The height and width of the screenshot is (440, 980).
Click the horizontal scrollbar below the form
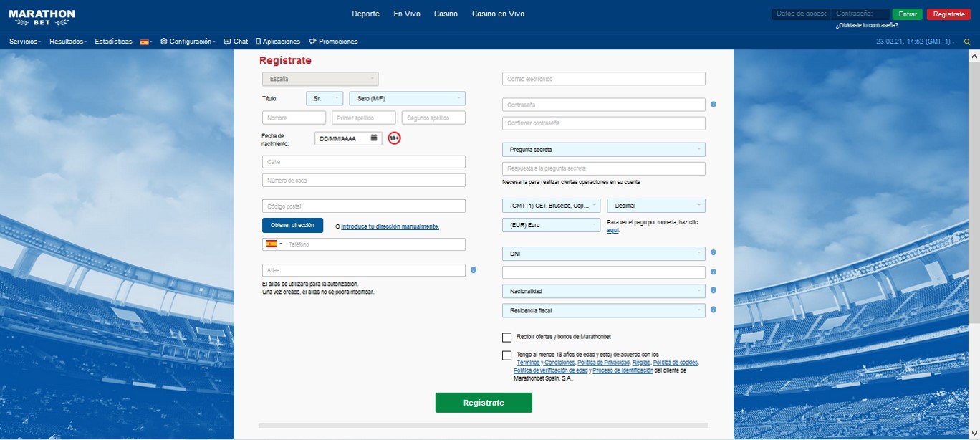click(x=484, y=426)
